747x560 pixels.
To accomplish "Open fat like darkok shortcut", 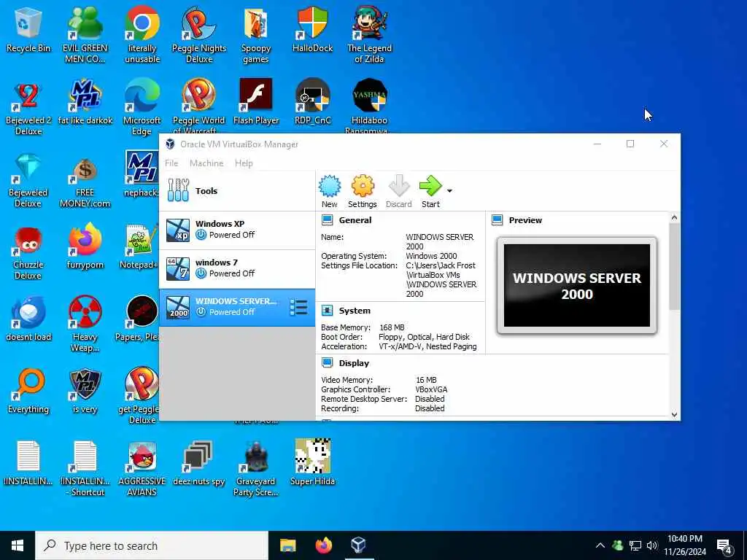I will point(85,102).
